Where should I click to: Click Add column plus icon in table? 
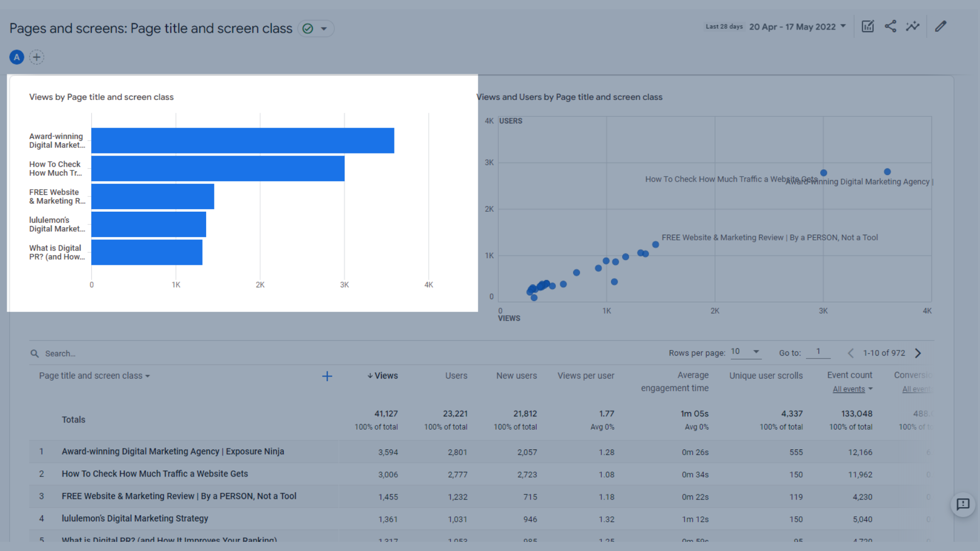click(327, 376)
